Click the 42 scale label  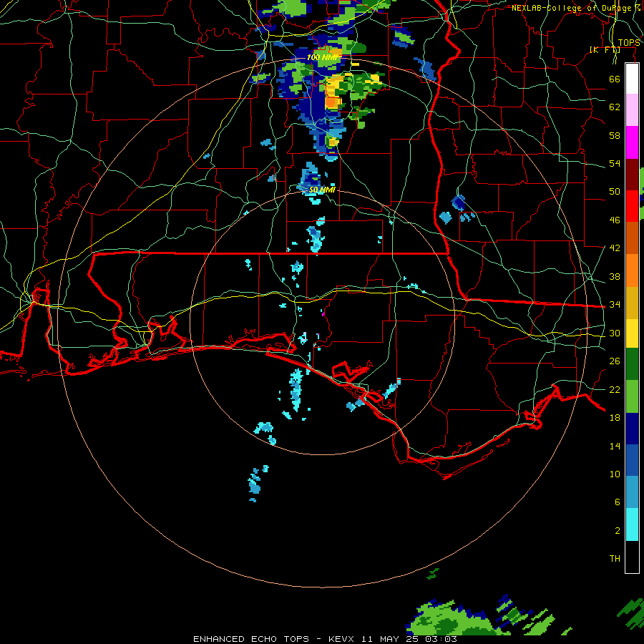615,248
